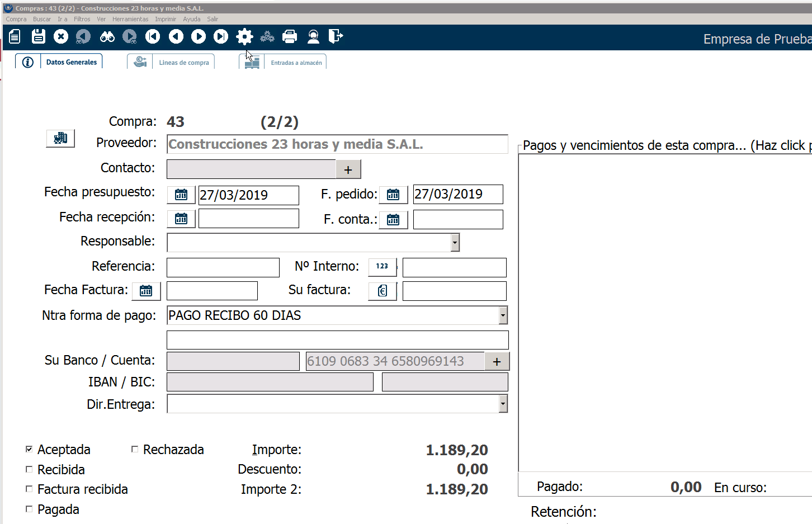
Task: Click into the Referencia input field
Action: [x=223, y=267]
